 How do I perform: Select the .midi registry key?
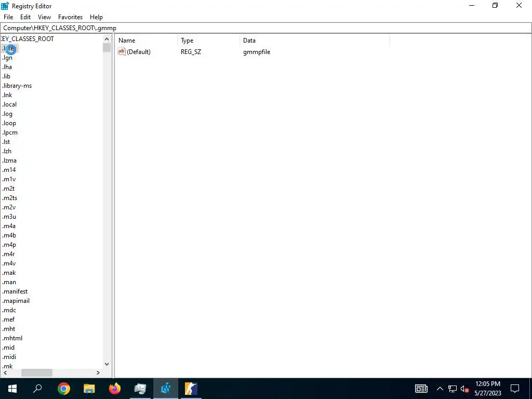click(9, 357)
